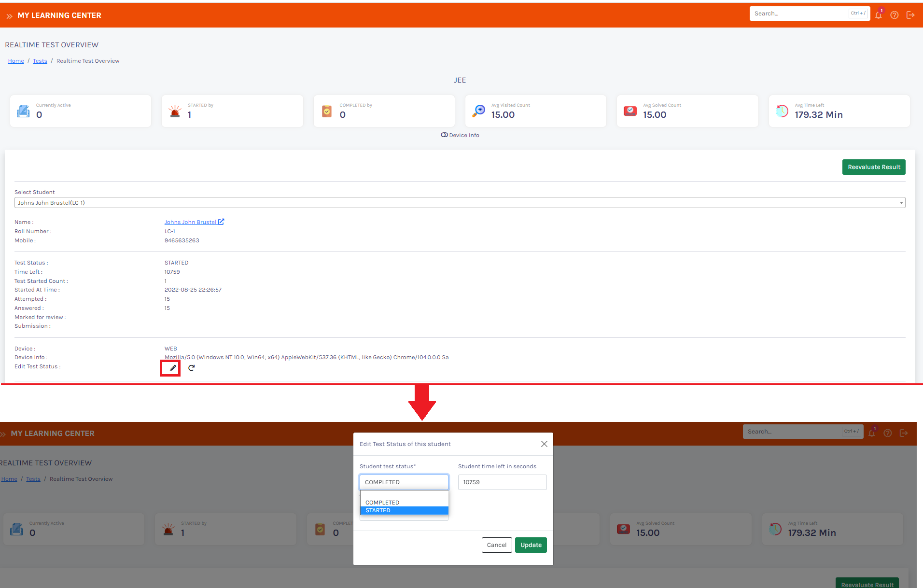
Task: Click the Reevaluate Result button
Action: (873, 167)
